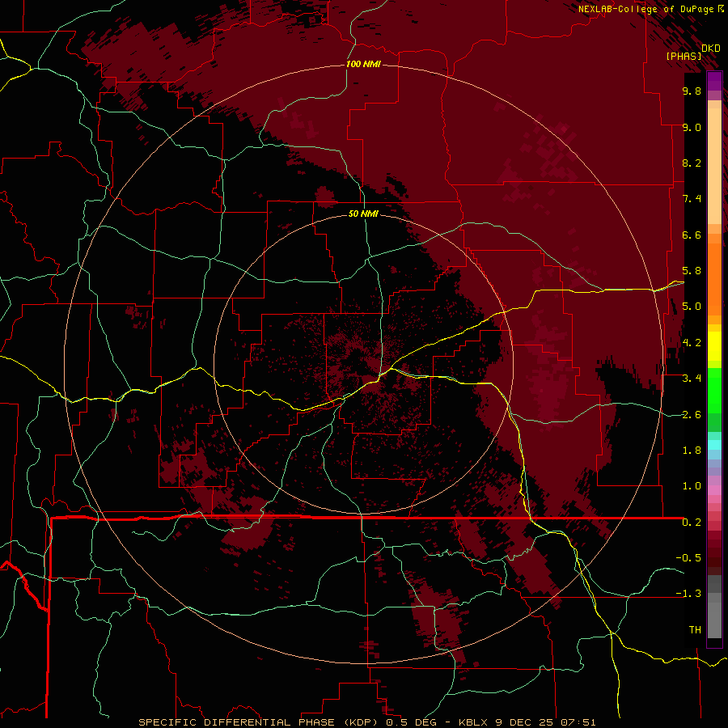Click the 4.2 scale value
This screenshot has width=728, height=728.
(x=692, y=343)
